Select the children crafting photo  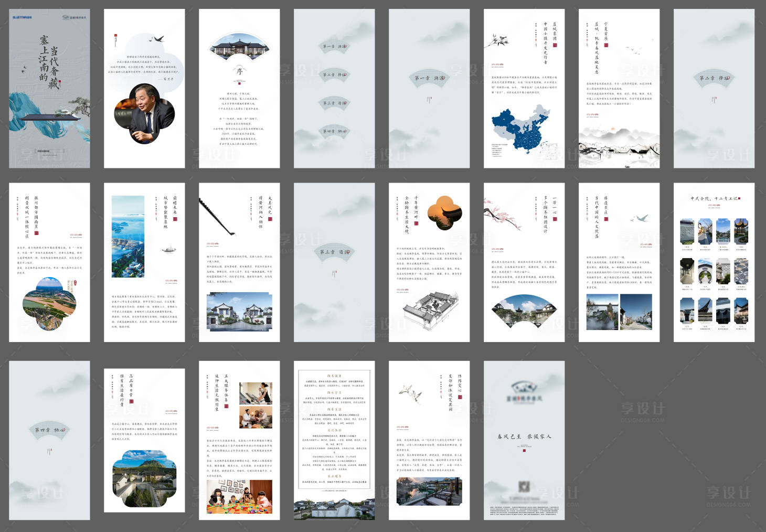pos(239,496)
